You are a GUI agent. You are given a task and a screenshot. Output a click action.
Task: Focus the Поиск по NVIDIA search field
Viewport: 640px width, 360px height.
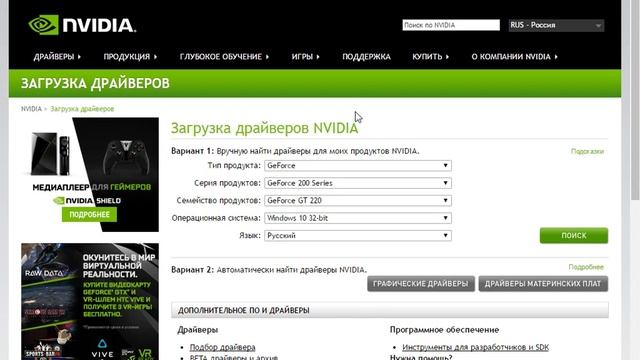pyautogui.click(x=451, y=25)
